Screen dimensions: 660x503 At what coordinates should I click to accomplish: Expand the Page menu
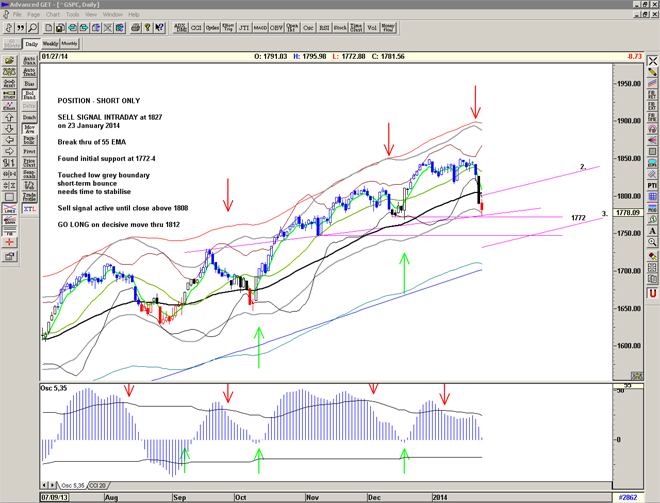point(34,15)
